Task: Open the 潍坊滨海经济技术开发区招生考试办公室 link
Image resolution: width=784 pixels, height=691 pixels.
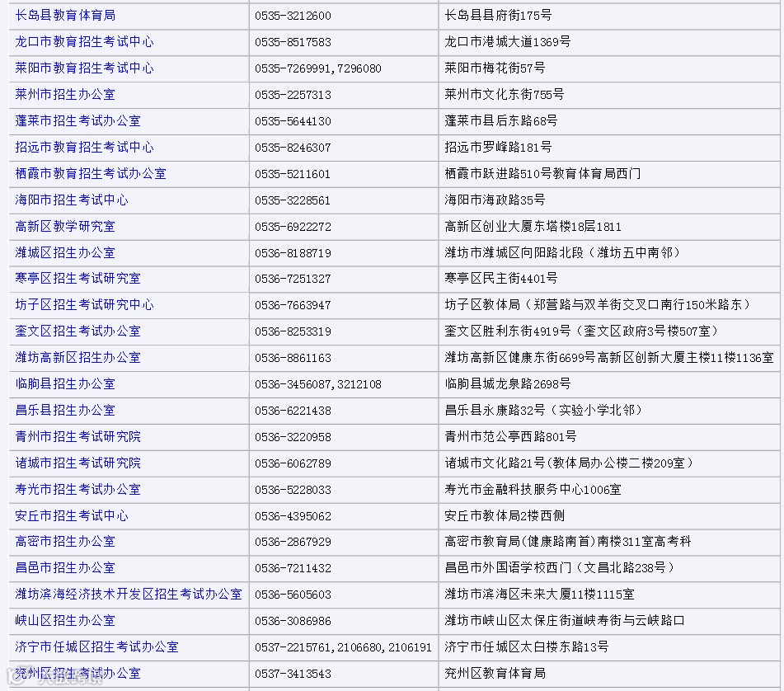Action: coord(129,594)
